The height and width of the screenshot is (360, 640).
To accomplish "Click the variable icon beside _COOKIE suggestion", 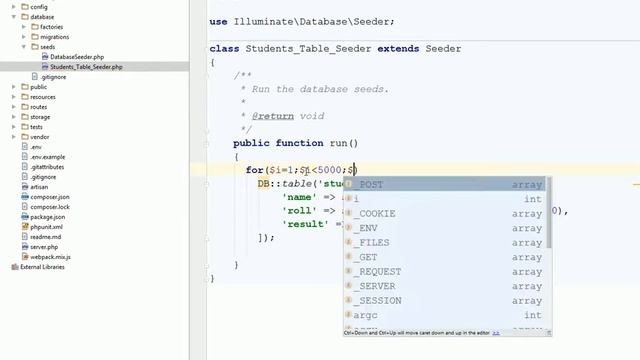I will pos(349,213).
